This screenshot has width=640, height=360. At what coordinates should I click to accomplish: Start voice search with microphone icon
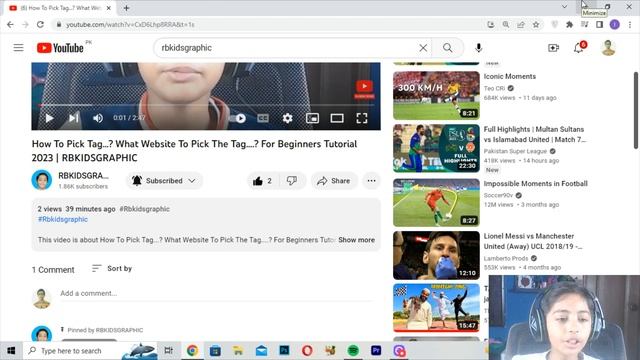pyautogui.click(x=478, y=48)
